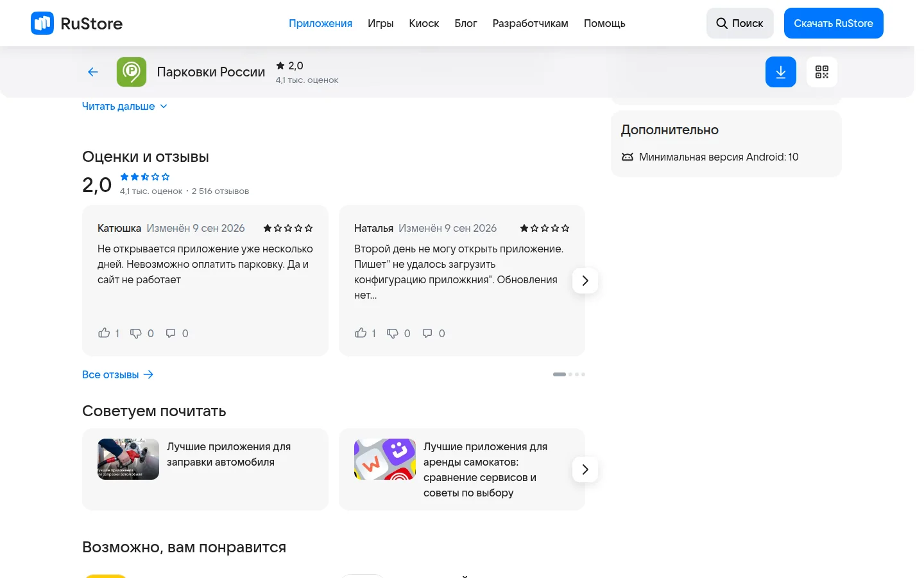Like Катюшка's review with thumbs up
Screen dimensions: 924x578
click(x=104, y=333)
